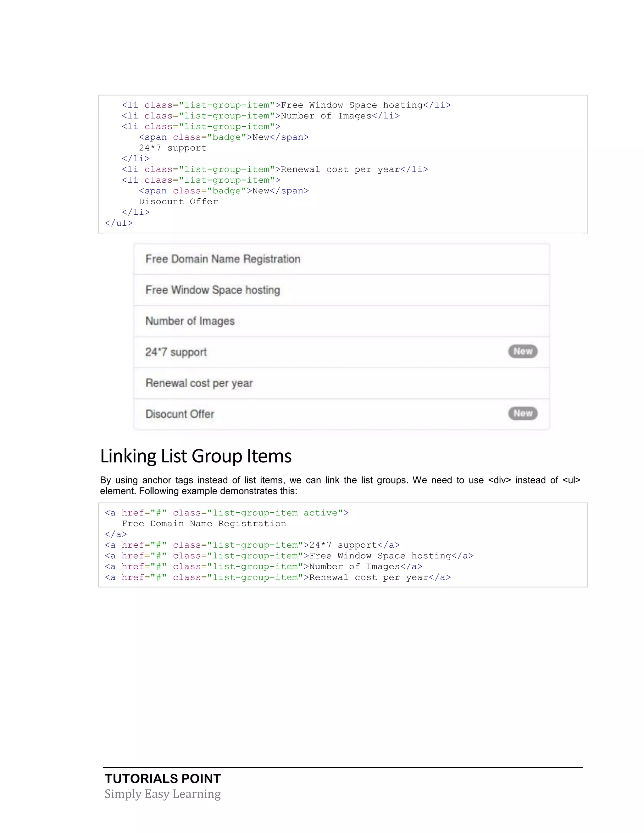The image size is (644, 833).
Task: Click code line 'Free Window Space hosting</li>'
Action: pyautogui.click(x=286, y=105)
